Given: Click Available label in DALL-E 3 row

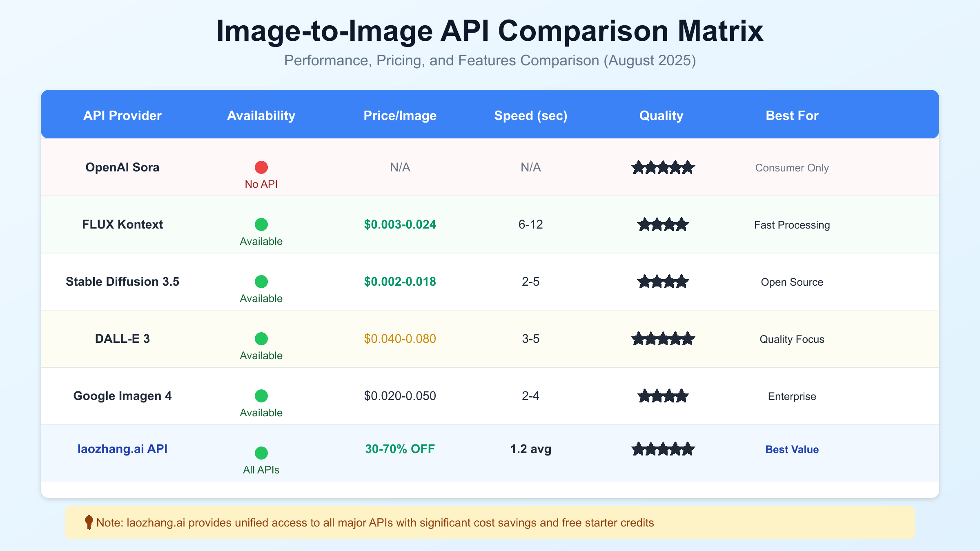Looking at the screenshot, I should pos(261,355).
